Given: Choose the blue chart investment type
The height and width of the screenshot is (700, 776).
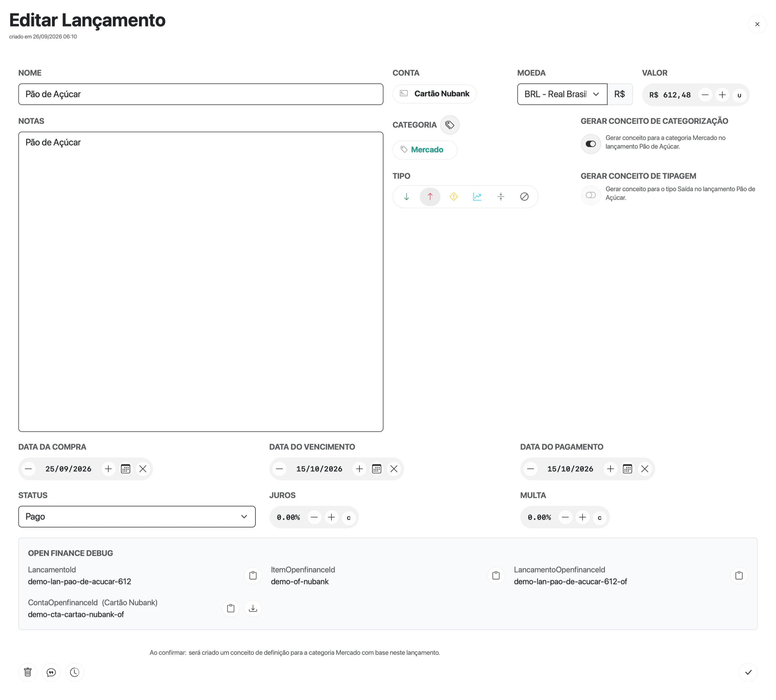Looking at the screenshot, I should coord(477,196).
